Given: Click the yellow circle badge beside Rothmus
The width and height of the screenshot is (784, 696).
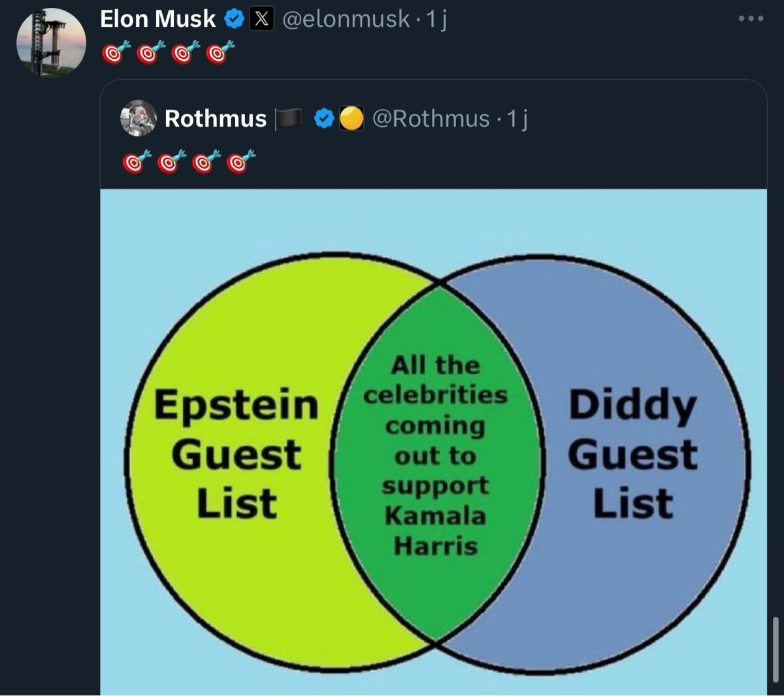Looking at the screenshot, I should pyautogui.click(x=351, y=118).
